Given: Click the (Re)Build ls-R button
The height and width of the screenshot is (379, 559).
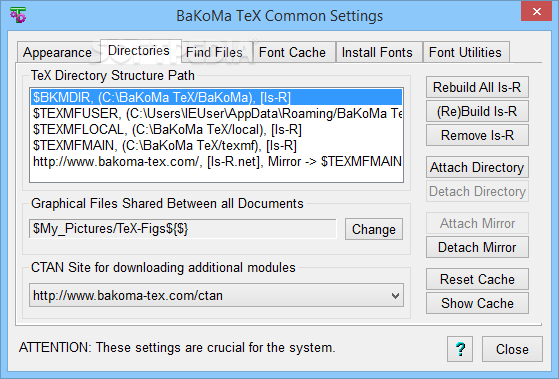Looking at the screenshot, I should (477, 111).
